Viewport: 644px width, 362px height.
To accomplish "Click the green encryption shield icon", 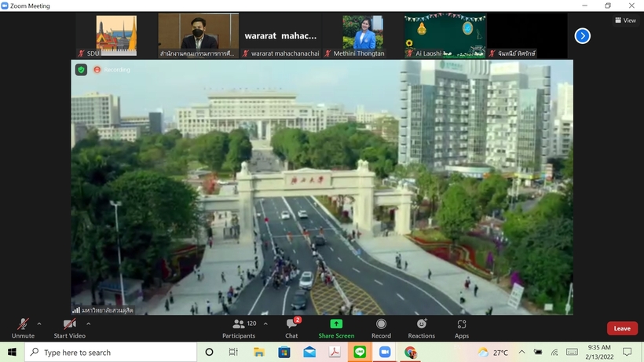I will coord(81,69).
